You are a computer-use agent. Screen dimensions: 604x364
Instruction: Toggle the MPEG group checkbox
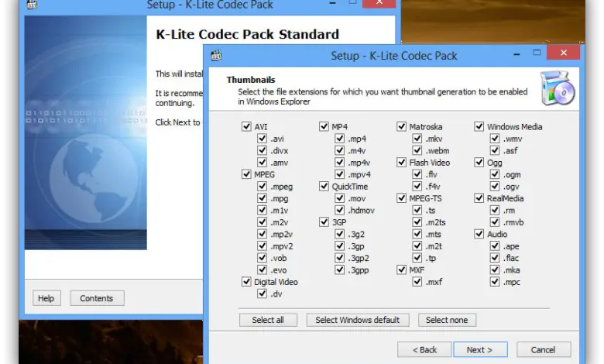click(x=246, y=174)
